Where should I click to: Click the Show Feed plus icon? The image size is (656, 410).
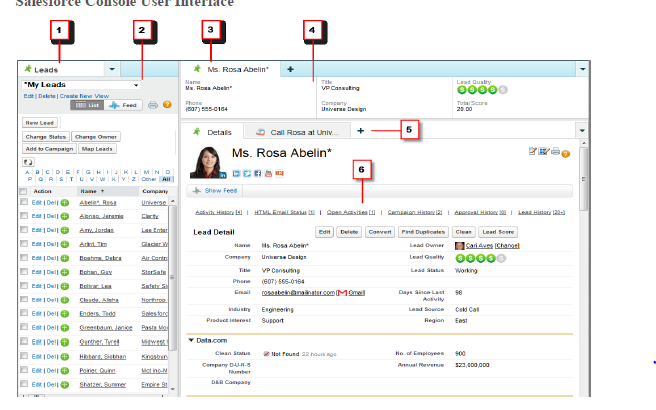[196, 191]
